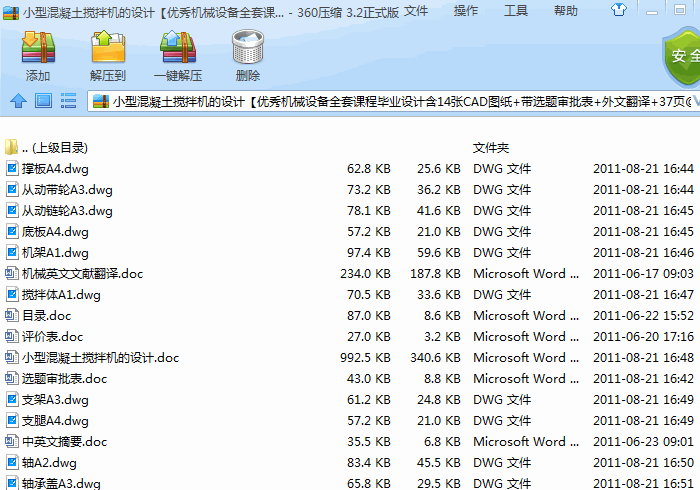Click compressed size 187.8 KB
This screenshot has width=700, height=490.
[x=435, y=274]
